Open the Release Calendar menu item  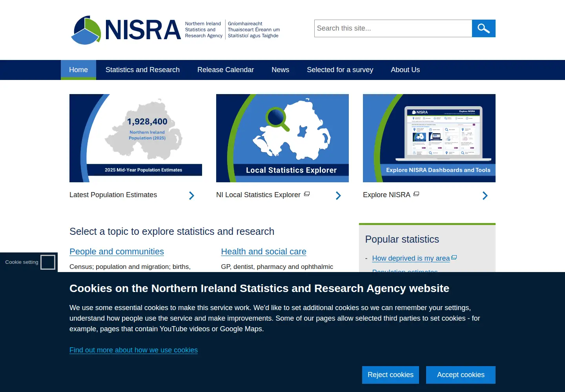(226, 70)
